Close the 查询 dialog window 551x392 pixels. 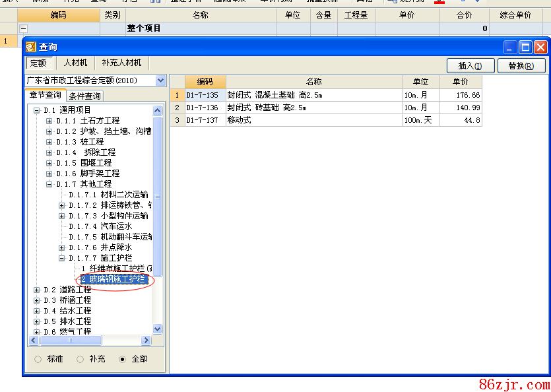tap(540, 47)
